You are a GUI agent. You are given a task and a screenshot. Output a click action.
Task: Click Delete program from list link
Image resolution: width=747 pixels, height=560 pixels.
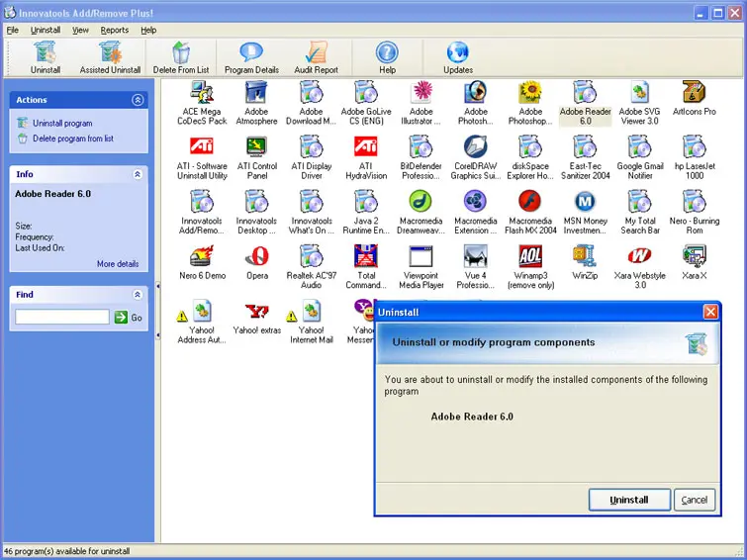[72, 139]
